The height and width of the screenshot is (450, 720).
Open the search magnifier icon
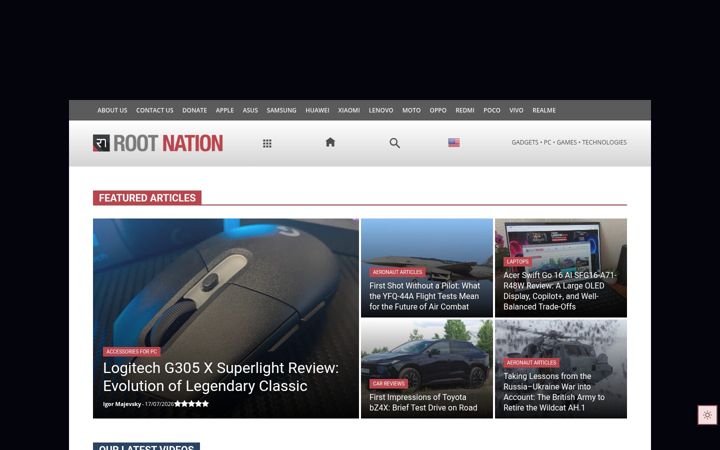394,143
